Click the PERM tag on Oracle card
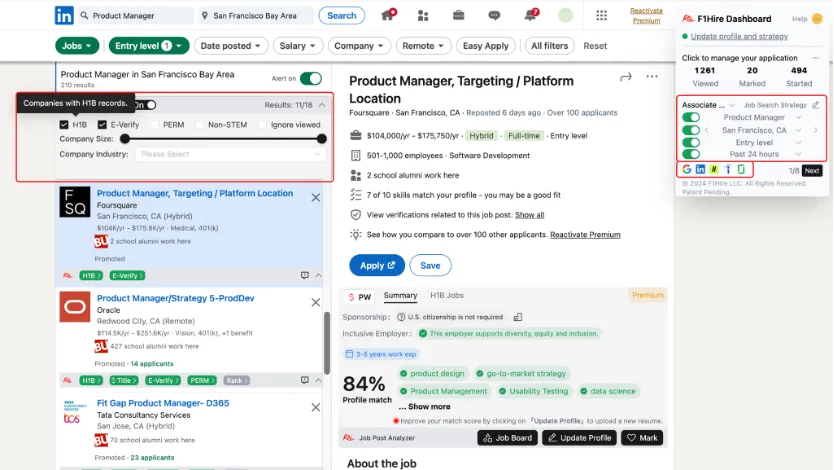This screenshot has width=834, height=470. click(x=202, y=380)
